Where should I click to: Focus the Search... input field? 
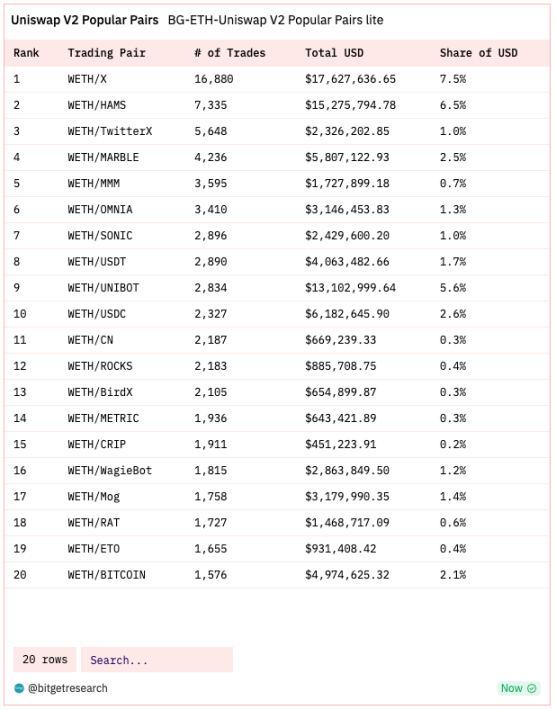157,660
